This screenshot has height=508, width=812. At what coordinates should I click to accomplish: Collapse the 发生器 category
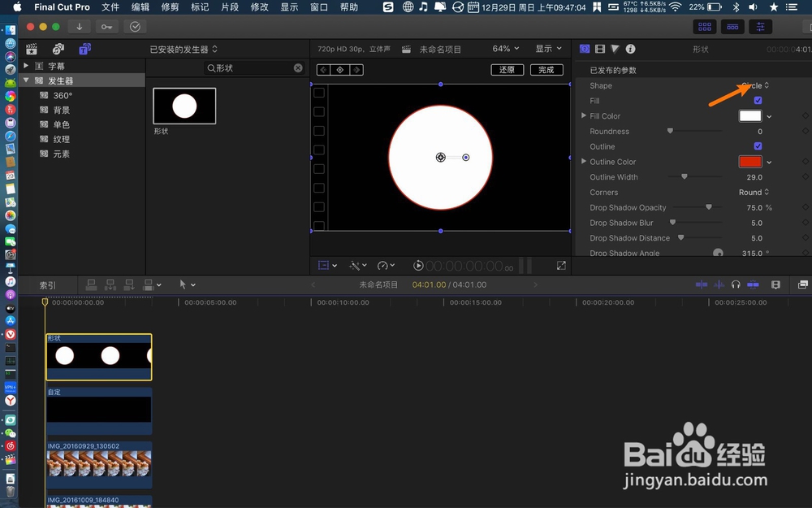pos(26,80)
